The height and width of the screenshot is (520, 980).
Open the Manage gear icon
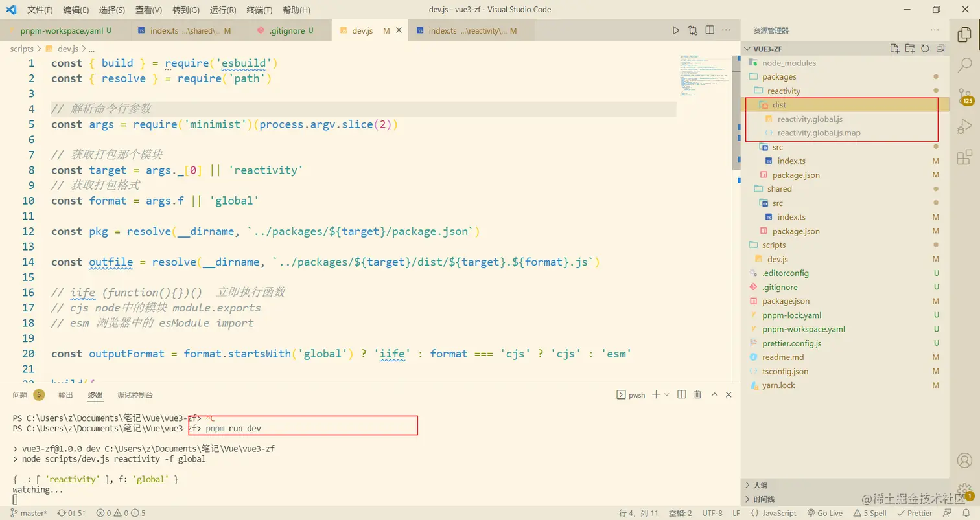click(x=964, y=492)
